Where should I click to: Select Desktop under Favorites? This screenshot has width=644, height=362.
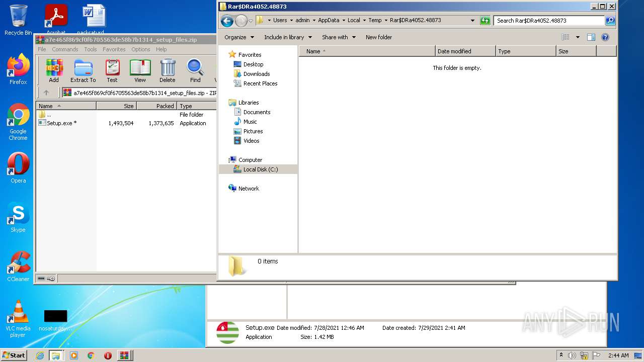click(253, 64)
